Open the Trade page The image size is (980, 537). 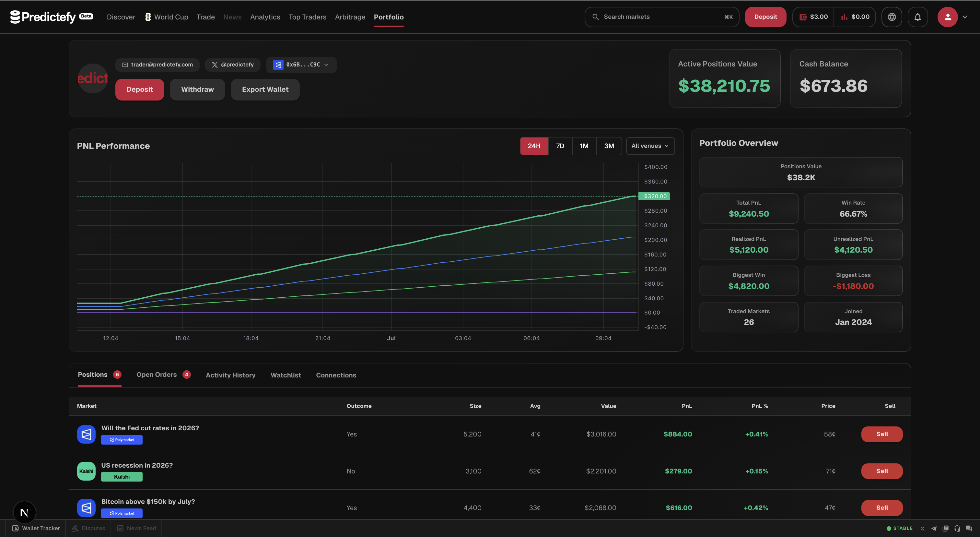coord(205,17)
